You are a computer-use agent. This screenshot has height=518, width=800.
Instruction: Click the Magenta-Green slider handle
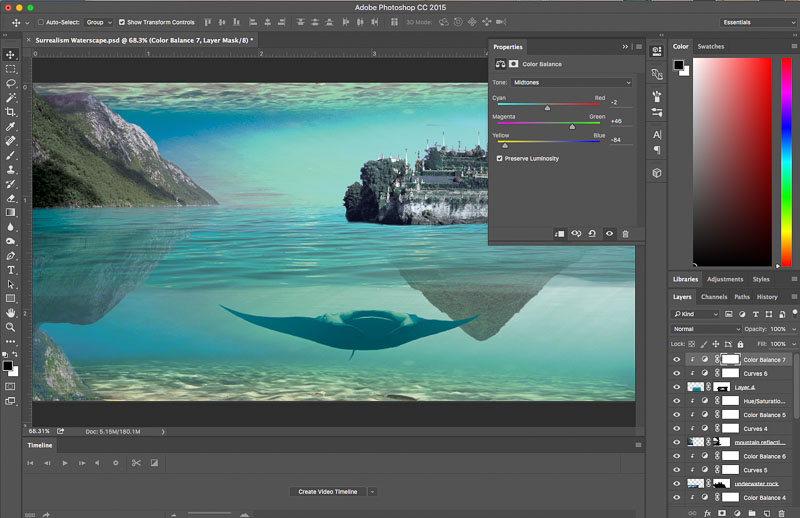click(572, 127)
